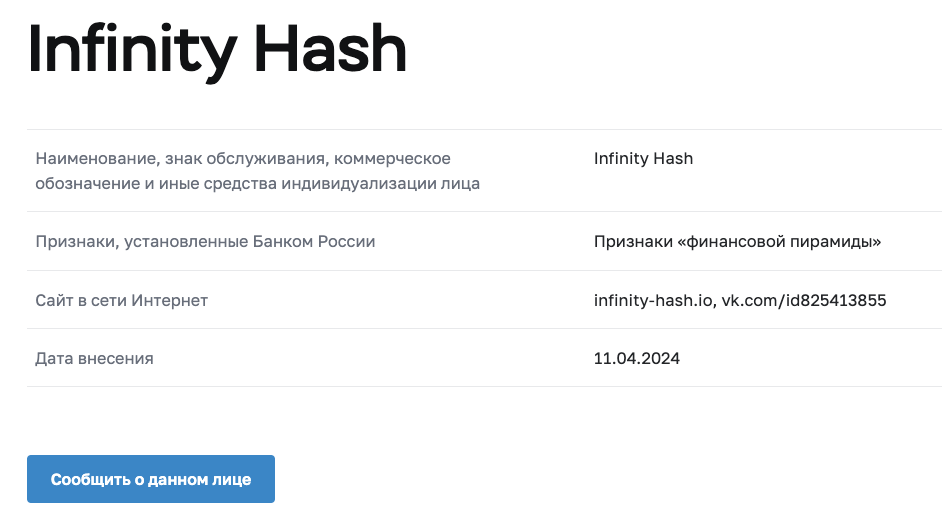The image size is (942, 526).
Task: Click the "Признаки, установленные Банком России" label
Action: point(205,242)
